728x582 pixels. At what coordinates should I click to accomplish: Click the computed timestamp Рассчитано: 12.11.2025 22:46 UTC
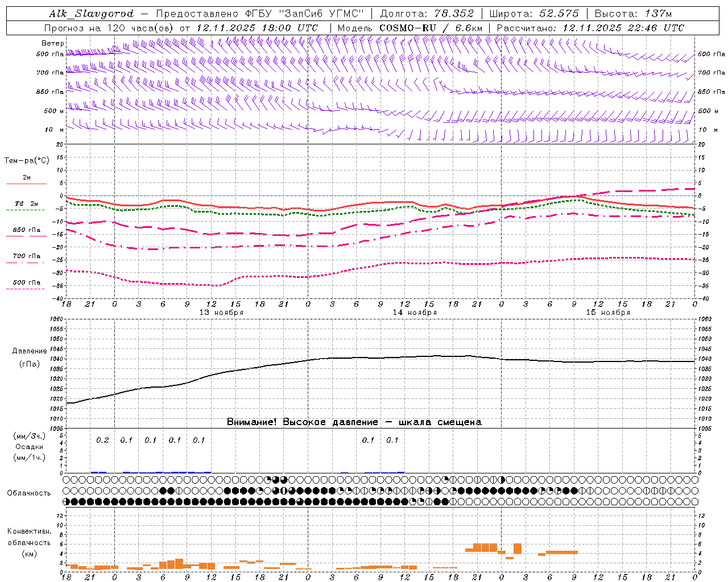pyautogui.click(x=590, y=28)
